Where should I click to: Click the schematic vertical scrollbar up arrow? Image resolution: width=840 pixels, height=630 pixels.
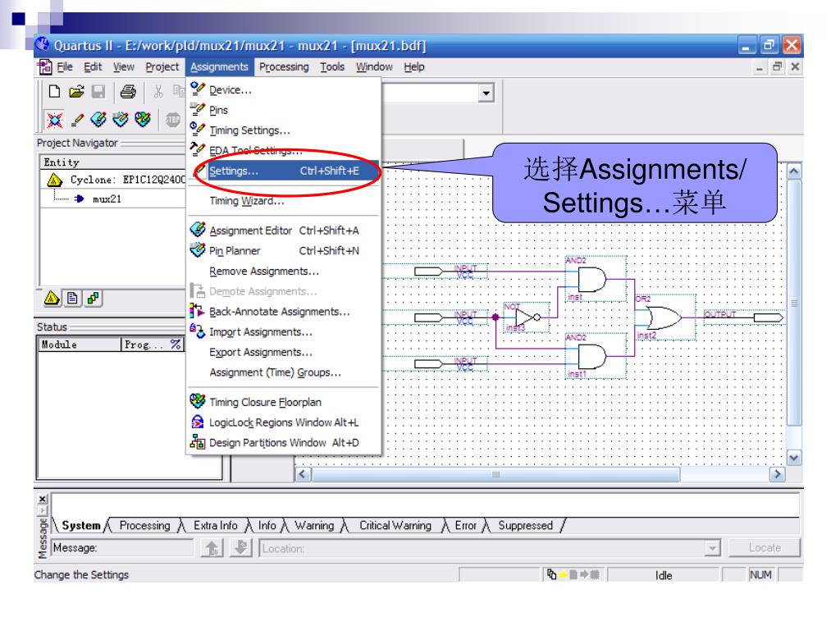point(794,171)
